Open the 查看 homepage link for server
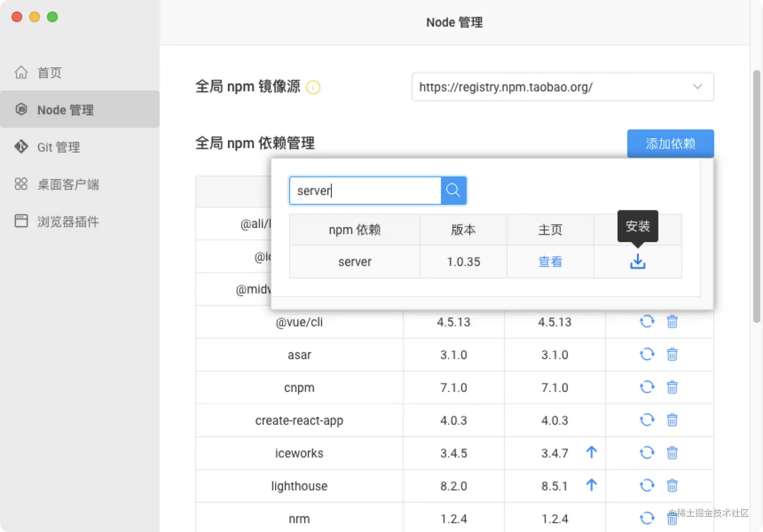 [550, 262]
